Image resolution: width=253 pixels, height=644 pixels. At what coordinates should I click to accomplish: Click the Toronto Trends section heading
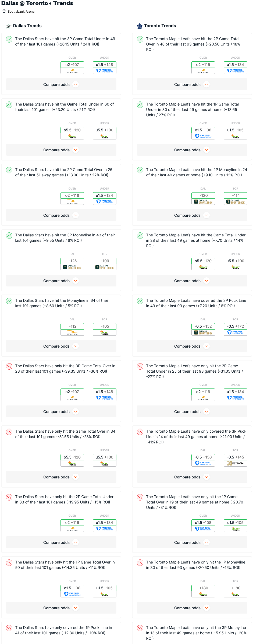pos(160,26)
